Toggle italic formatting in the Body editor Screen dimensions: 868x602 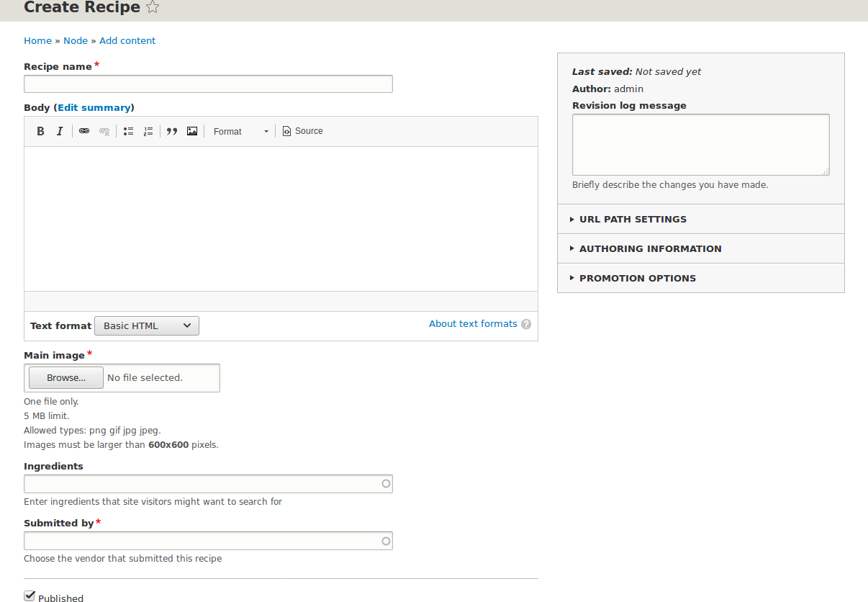tap(60, 131)
